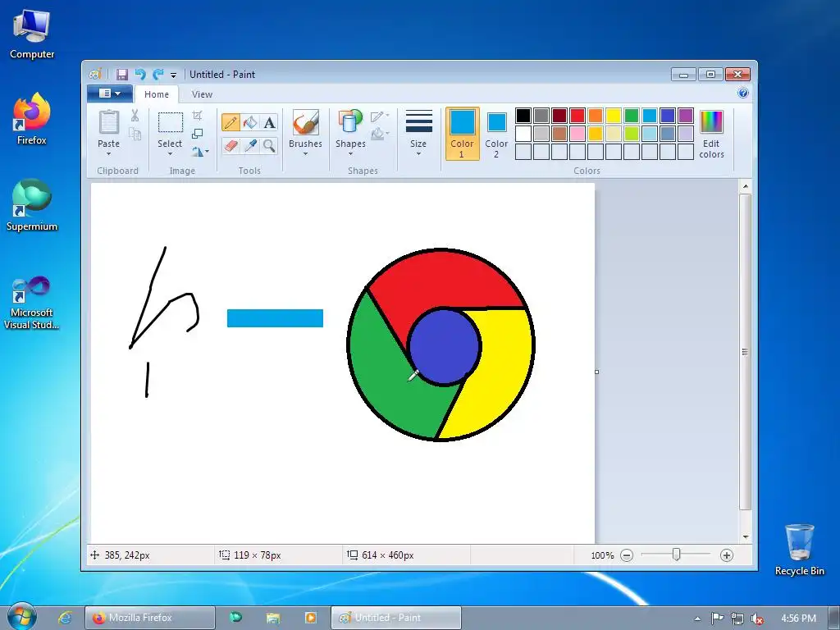Pick the yellow color swatch
The height and width of the screenshot is (630, 840).
614,115
